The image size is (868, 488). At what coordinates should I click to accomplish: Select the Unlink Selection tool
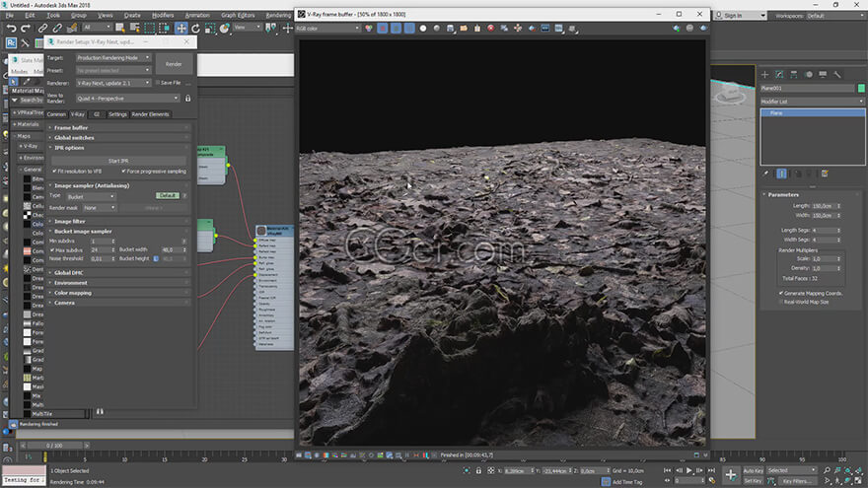[57, 28]
